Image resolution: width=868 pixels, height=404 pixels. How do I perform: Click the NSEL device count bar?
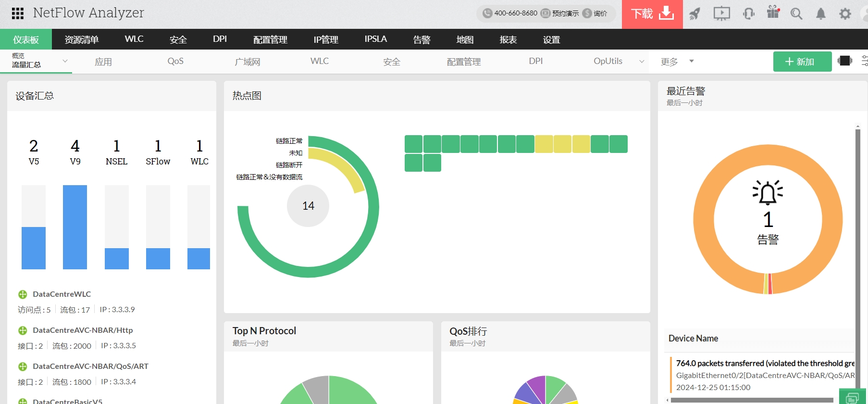click(117, 259)
